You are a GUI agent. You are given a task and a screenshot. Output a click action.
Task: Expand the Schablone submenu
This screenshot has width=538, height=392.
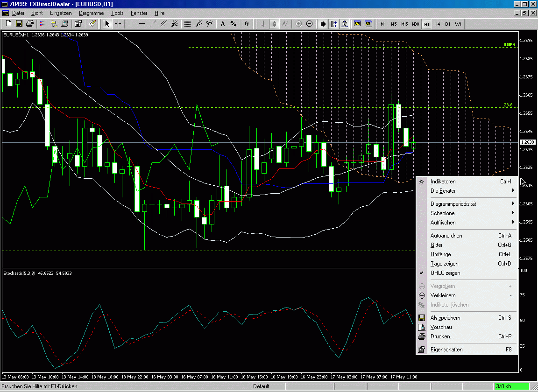(442, 213)
